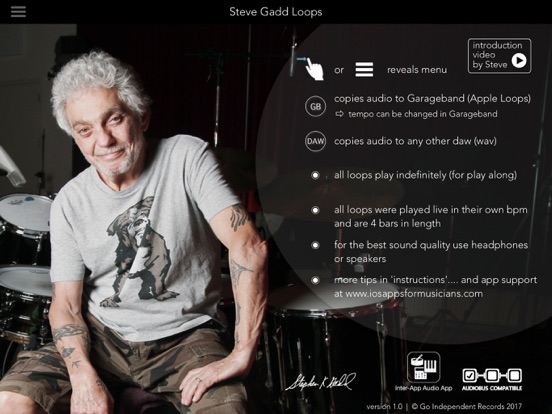Click the Go Independent Records 2017 copyright text

point(466,407)
